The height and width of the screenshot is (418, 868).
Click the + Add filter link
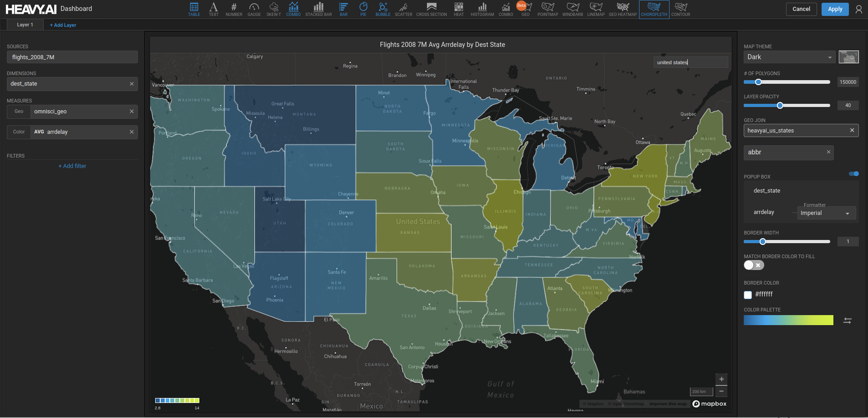[x=72, y=166]
